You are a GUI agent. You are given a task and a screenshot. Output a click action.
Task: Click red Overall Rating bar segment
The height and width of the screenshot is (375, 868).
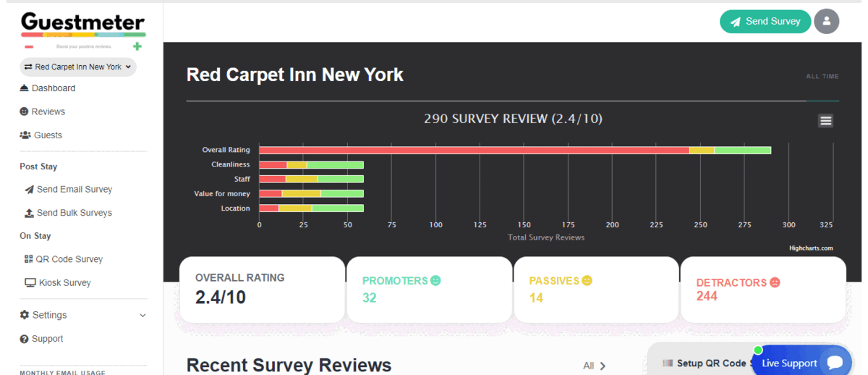tap(474, 150)
